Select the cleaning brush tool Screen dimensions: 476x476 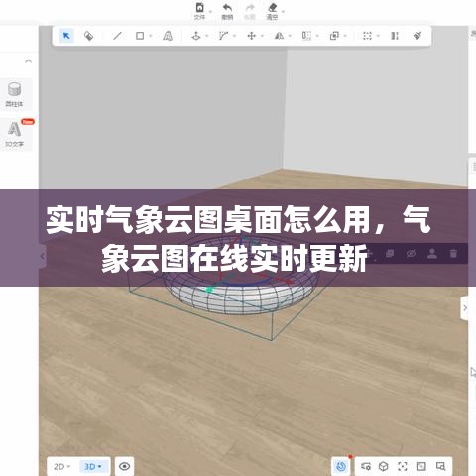click(x=417, y=36)
